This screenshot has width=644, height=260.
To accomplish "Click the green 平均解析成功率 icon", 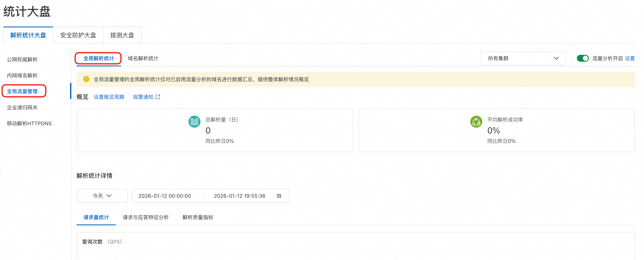I will coord(476,122).
